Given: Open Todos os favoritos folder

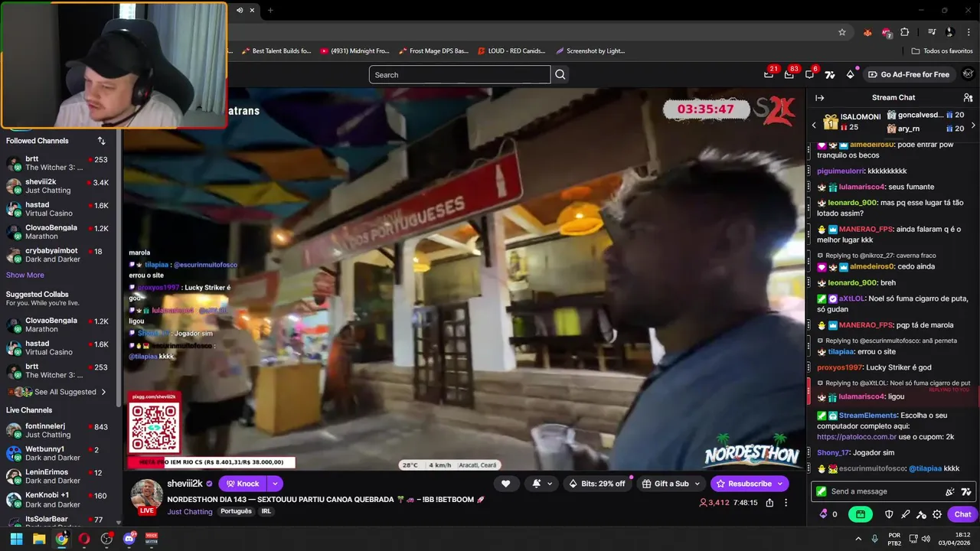Looking at the screenshot, I should [x=942, y=51].
